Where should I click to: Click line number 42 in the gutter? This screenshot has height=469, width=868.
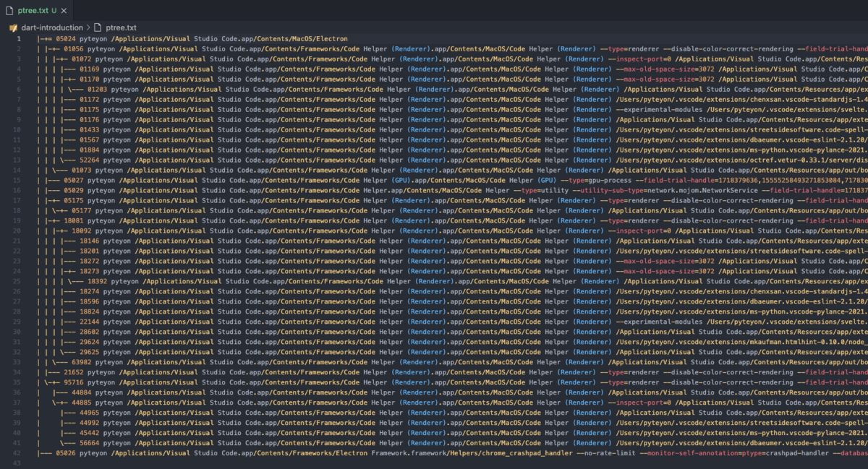pyautogui.click(x=18, y=453)
